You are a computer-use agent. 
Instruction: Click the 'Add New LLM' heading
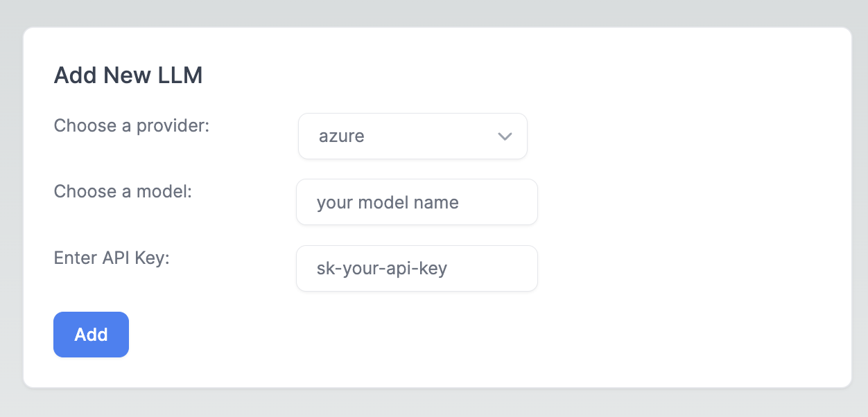[128, 75]
